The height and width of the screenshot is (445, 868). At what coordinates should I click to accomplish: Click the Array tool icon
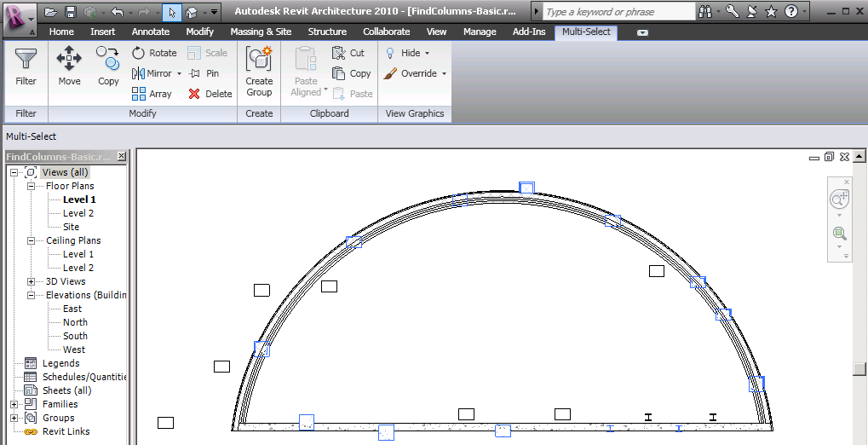click(139, 94)
